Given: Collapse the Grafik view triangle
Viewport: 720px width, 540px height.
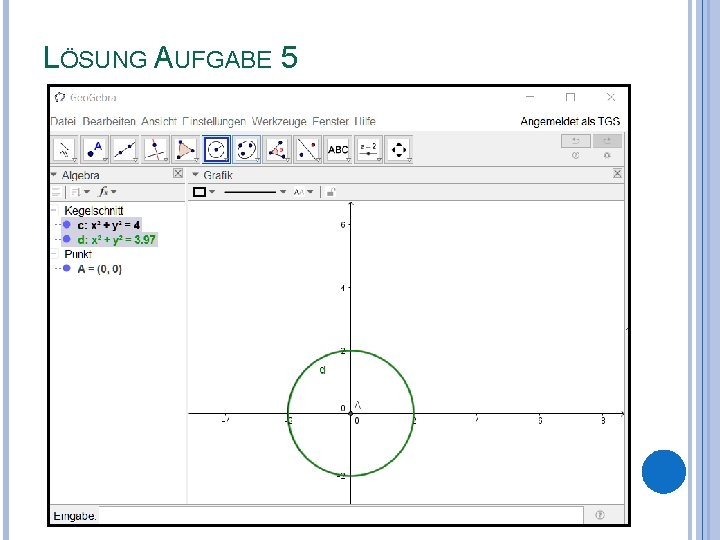Looking at the screenshot, I should coord(195,174).
